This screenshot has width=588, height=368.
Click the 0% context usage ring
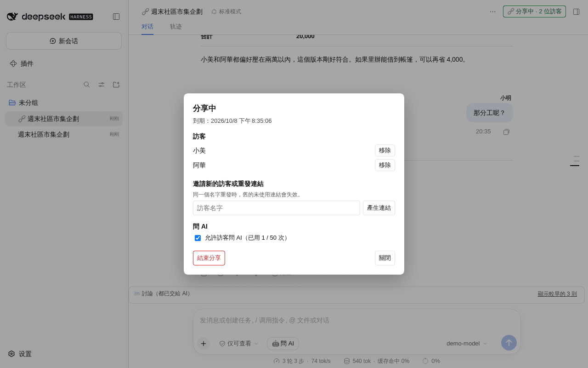[431, 361]
